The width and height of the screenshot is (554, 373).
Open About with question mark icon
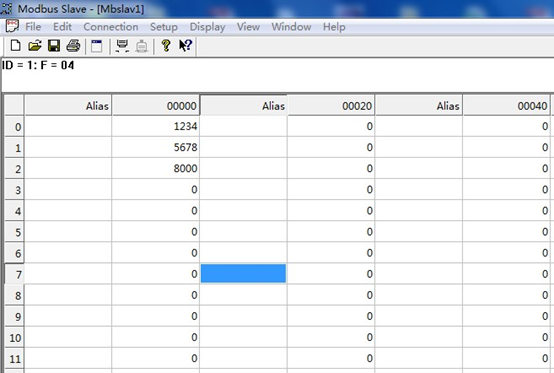pyautogui.click(x=166, y=46)
